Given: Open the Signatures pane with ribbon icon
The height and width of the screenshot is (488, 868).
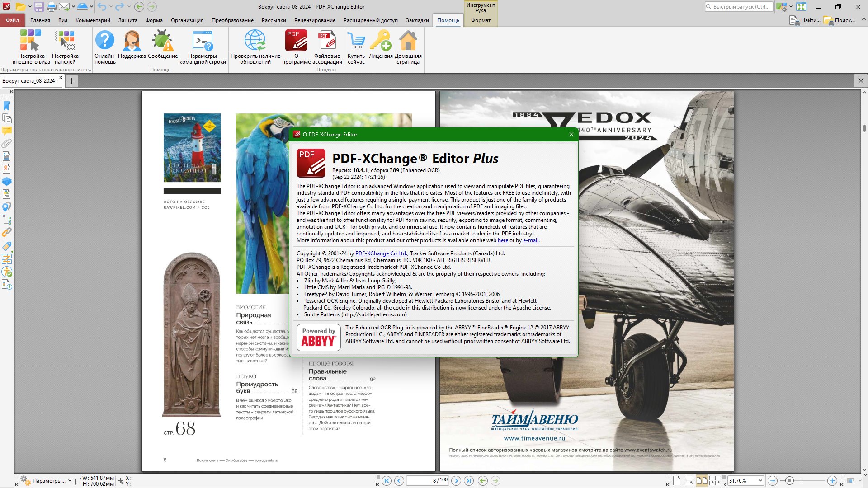Looking at the screenshot, I should pyautogui.click(x=7, y=169).
